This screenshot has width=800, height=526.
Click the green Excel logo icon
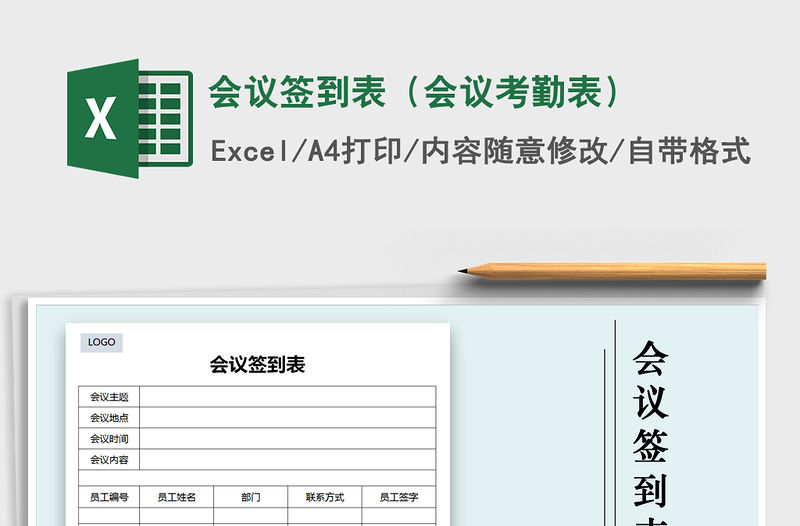coord(128,119)
